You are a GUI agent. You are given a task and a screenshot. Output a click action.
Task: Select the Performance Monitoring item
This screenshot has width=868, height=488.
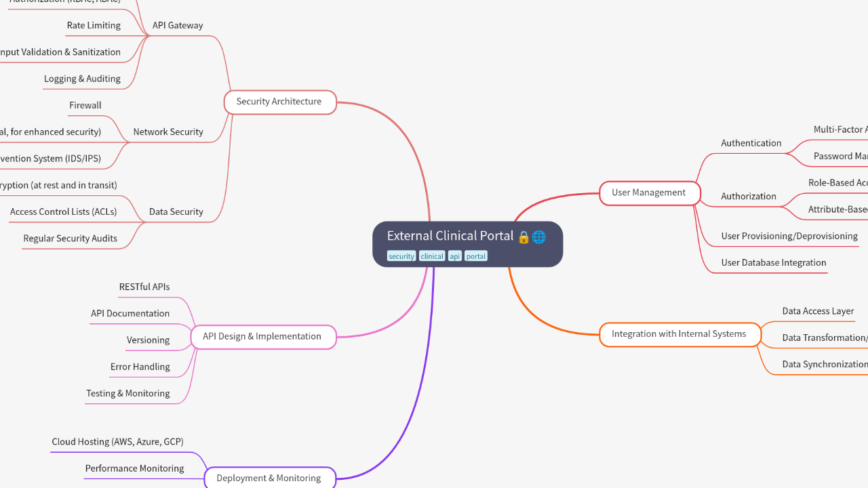pyautogui.click(x=134, y=468)
